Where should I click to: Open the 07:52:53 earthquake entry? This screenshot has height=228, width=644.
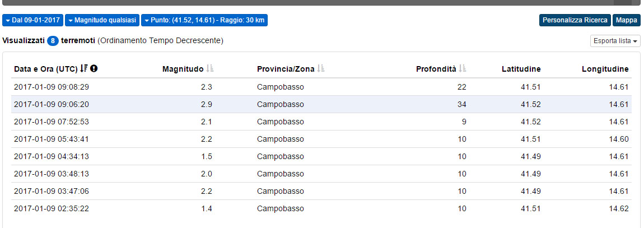coord(52,122)
